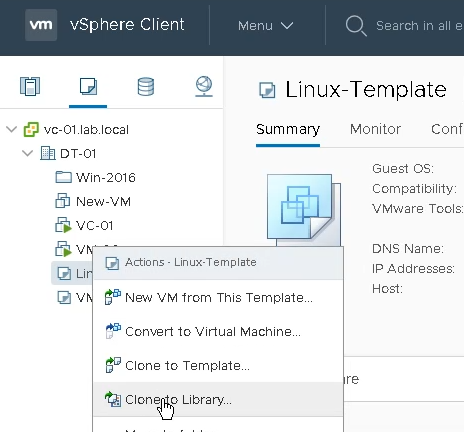Select the New-VM virtual machine
Screen dimensions: 464x432
(103, 202)
